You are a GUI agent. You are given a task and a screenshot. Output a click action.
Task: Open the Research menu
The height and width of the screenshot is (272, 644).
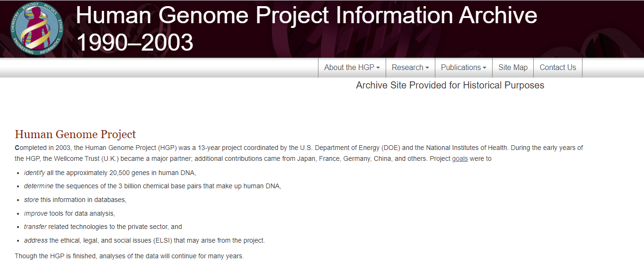(x=407, y=68)
